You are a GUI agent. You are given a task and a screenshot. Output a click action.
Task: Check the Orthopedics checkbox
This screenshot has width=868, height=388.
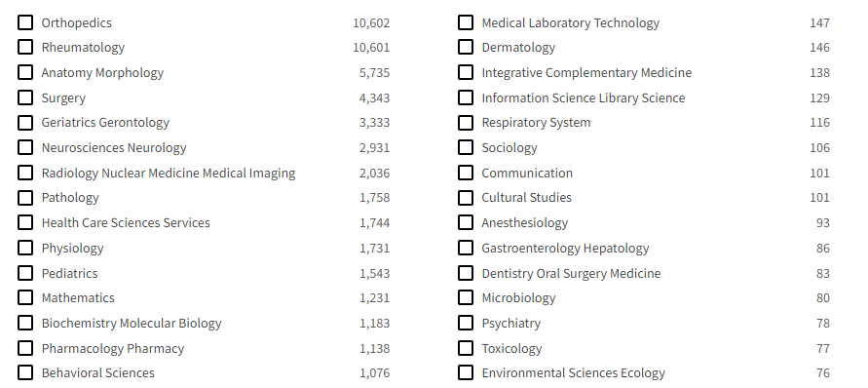[x=25, y=22]
